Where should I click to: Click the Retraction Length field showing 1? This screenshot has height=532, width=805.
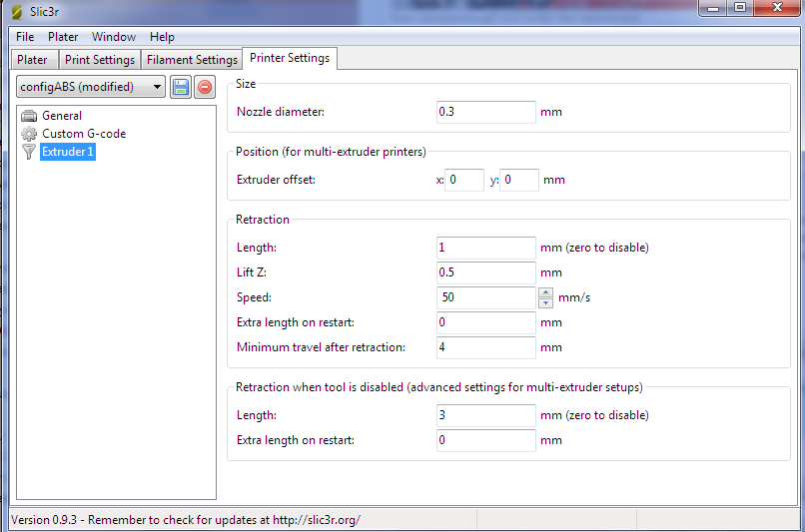pos(485,248)
